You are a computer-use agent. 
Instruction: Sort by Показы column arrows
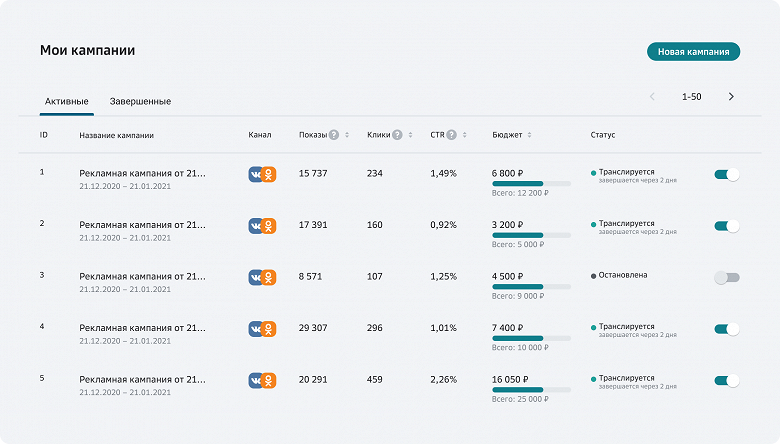point(347,135)
